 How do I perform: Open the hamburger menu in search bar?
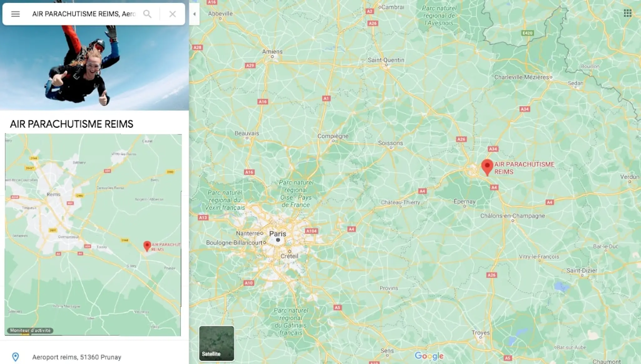15,14
